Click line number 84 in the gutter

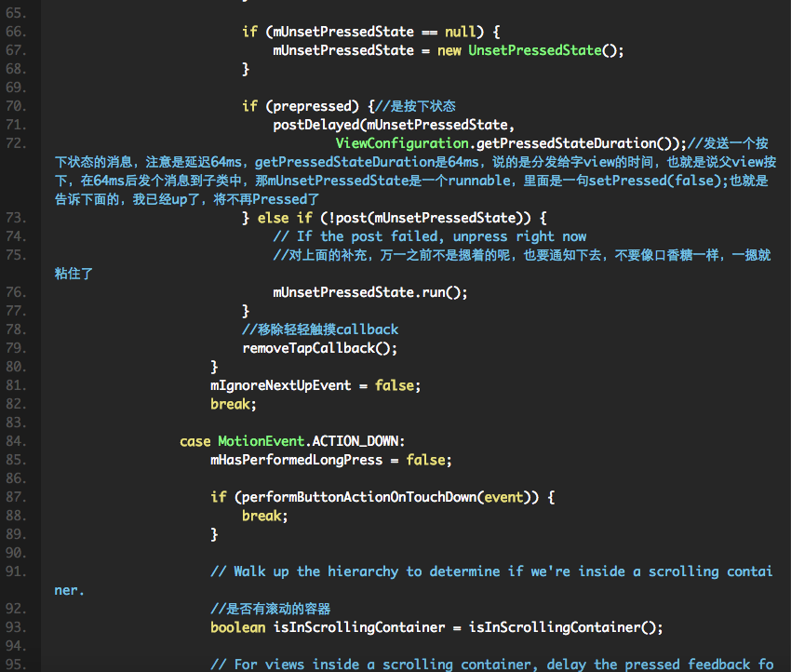16,441
